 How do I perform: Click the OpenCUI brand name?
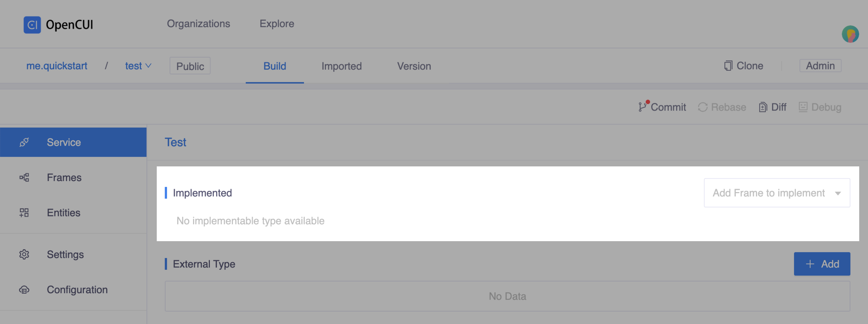coord(70,25)
